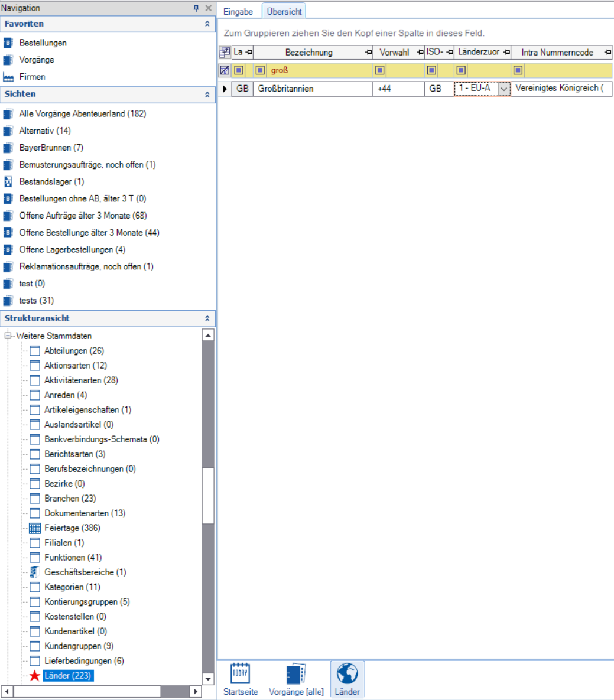This screenshot has height=700, width=614.
Task: Click the column chooser icon in grid header
Action: click(225, 53)
